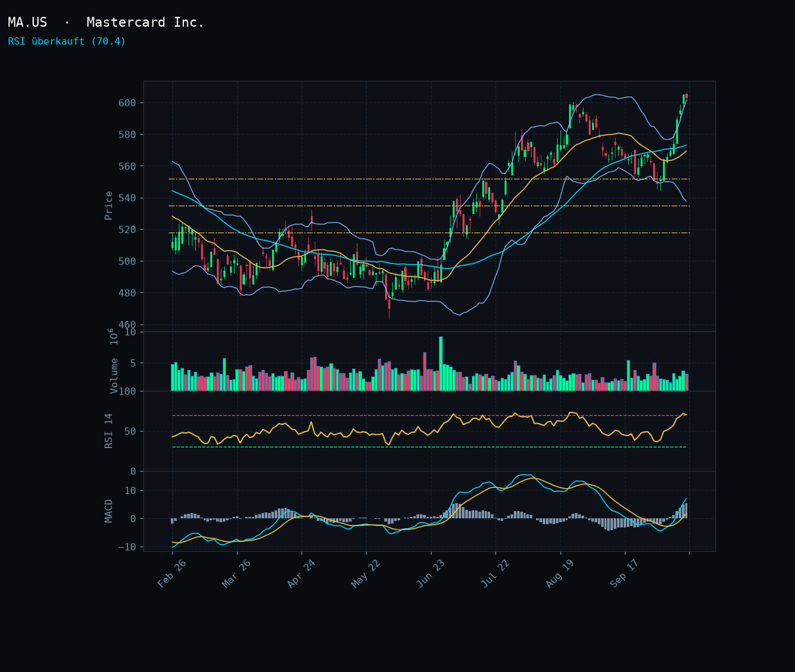Select the volume axis tick value 5

pos(133,363)
